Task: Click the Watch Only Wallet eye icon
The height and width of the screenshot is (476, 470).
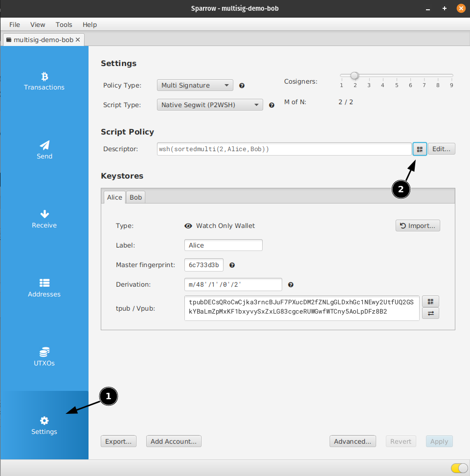Action: [x=188, y=226]
